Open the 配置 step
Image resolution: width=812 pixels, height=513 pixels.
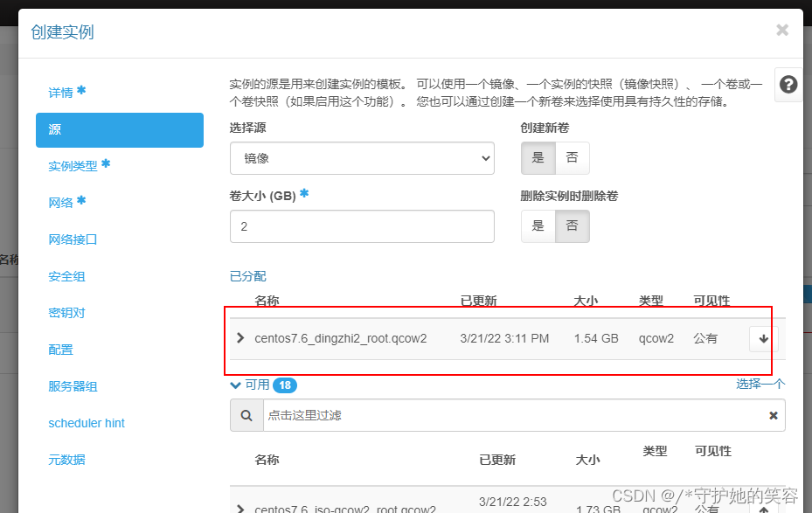pos(60,350)
